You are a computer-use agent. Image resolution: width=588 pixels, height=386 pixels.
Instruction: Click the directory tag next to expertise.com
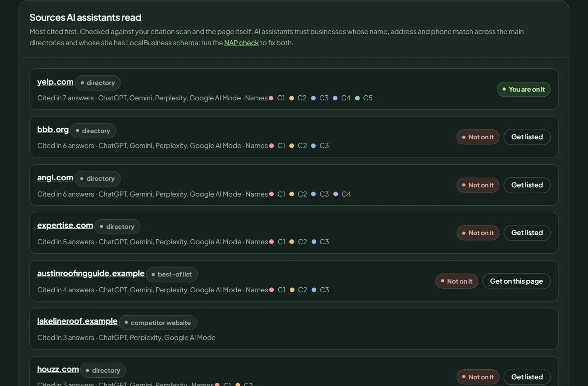(117, 227)
